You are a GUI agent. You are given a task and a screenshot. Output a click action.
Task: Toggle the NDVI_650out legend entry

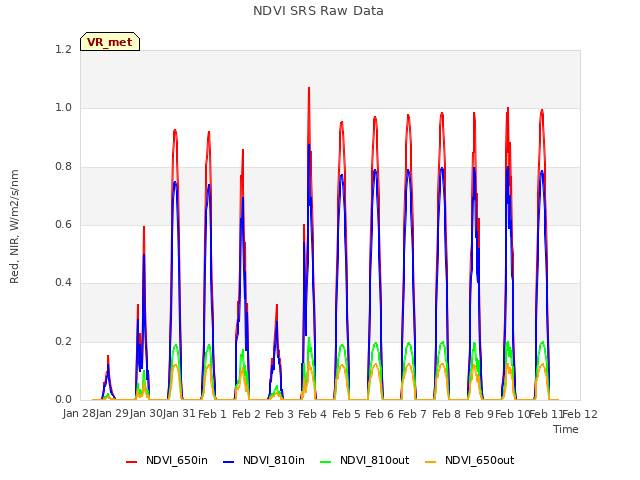point(469,460)
